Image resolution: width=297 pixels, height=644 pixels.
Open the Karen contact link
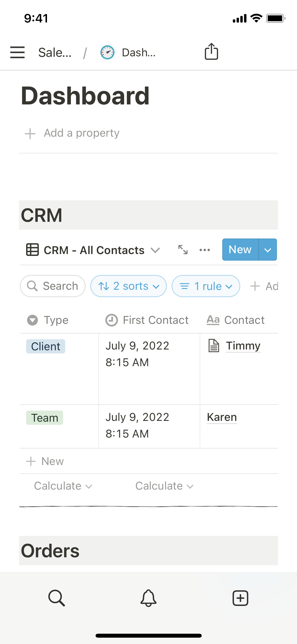coord(222,417)
